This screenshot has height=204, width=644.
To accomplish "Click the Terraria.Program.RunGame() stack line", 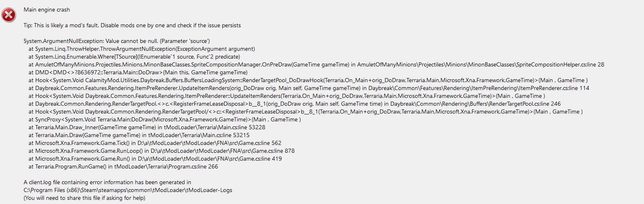I will 123,167.
